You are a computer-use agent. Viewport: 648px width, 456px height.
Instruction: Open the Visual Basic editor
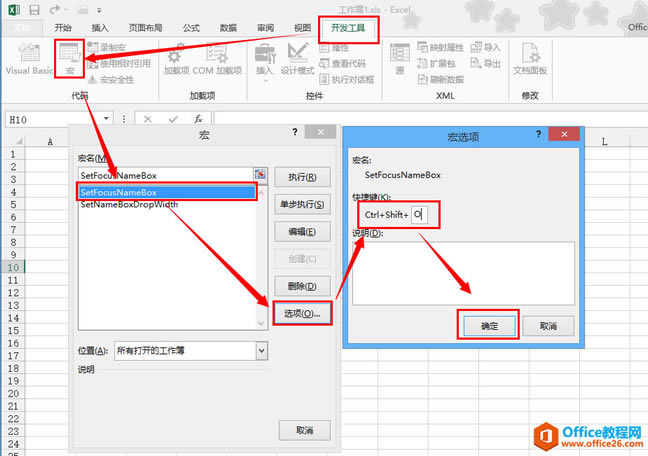coord(29,59)
